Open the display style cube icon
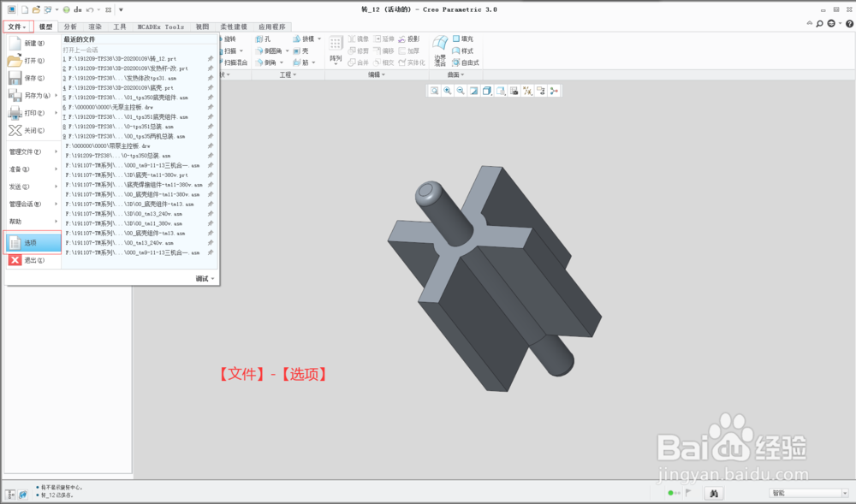The image size is (856, 504). point(487,91)
